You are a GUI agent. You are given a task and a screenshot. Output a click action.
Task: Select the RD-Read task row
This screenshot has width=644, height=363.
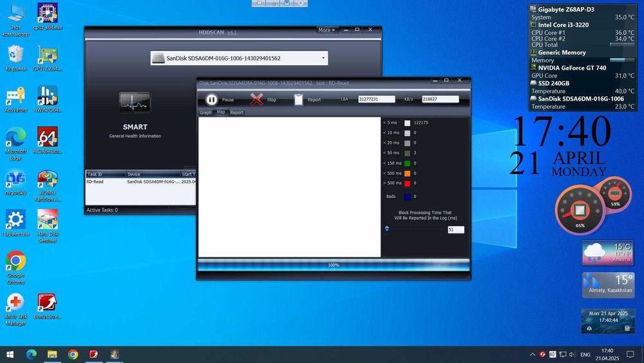point(140,182)
